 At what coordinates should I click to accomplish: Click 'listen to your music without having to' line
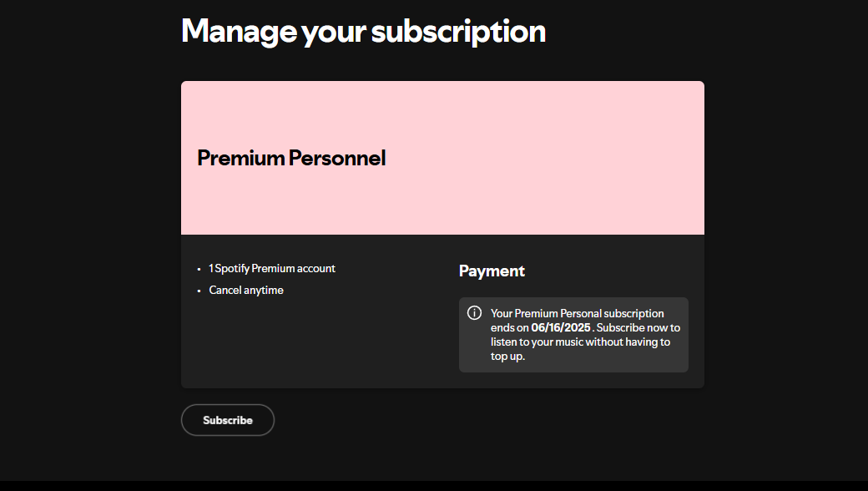[580, 342]
